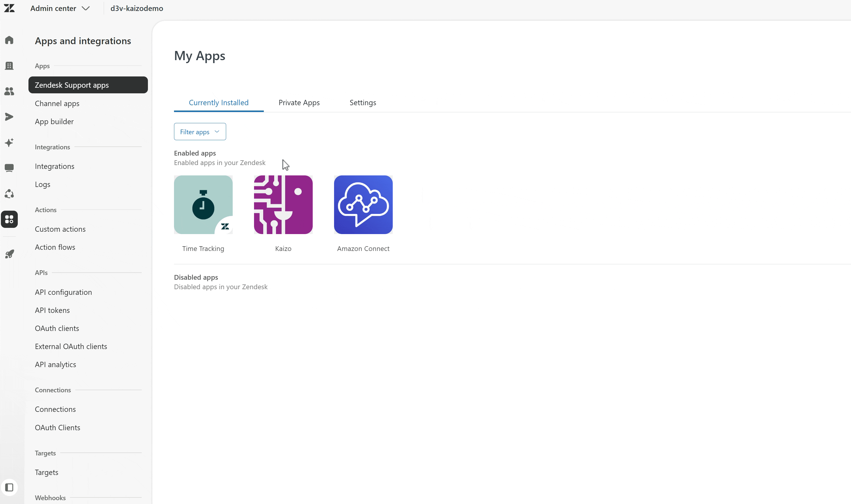Screen dimensions: 851x504
Task: Collapse the sidebar with the panel toggle icon
Action: tap(9, 487)
